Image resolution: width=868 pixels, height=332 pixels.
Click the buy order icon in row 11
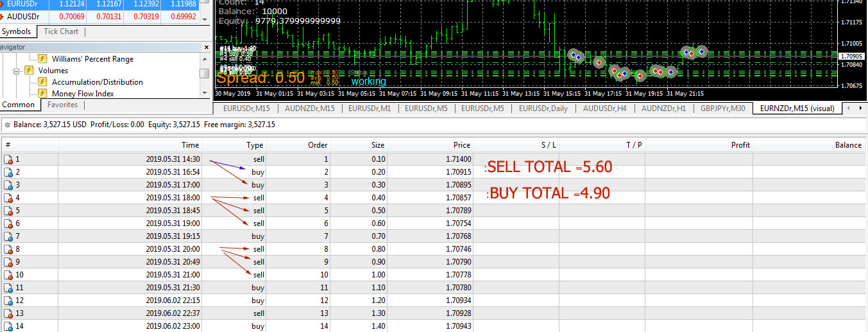tap(8, 287)
